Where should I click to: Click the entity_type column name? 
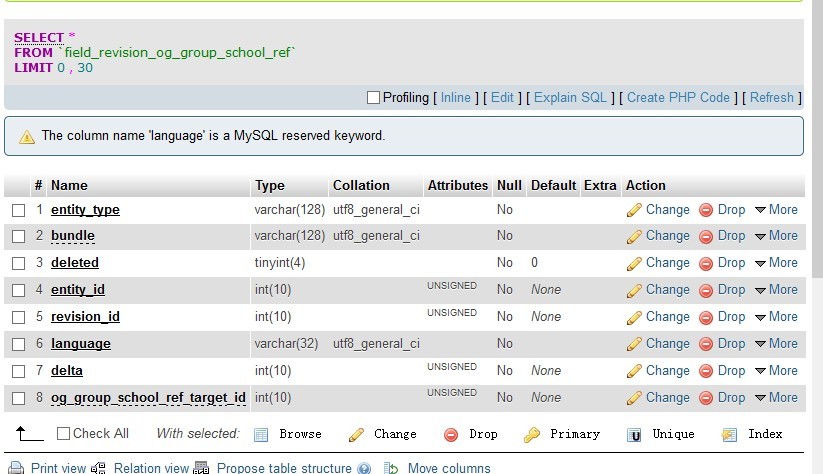pos(85,209)
